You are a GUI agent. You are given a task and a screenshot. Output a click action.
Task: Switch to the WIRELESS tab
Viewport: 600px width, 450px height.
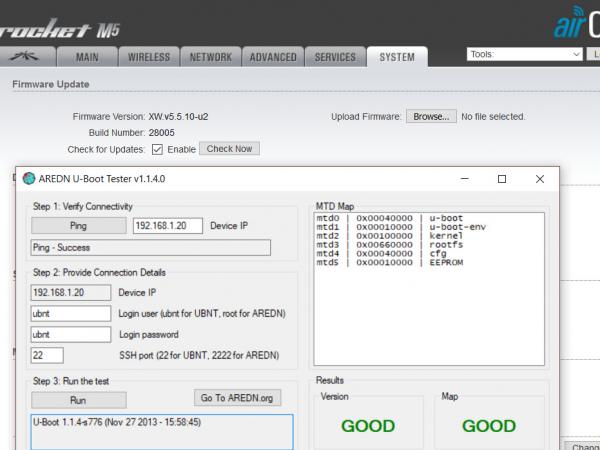[149, 57]
